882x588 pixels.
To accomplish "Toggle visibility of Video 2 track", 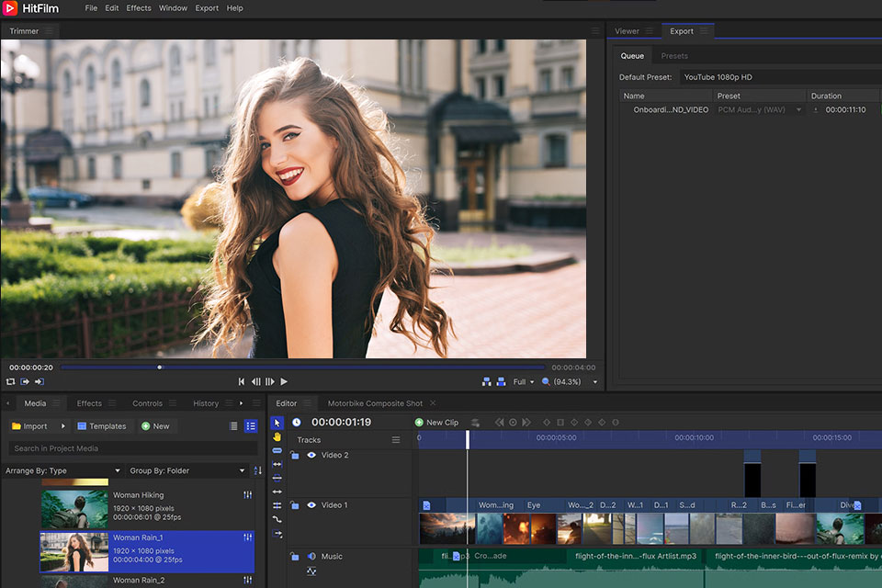I will [311, 455].
